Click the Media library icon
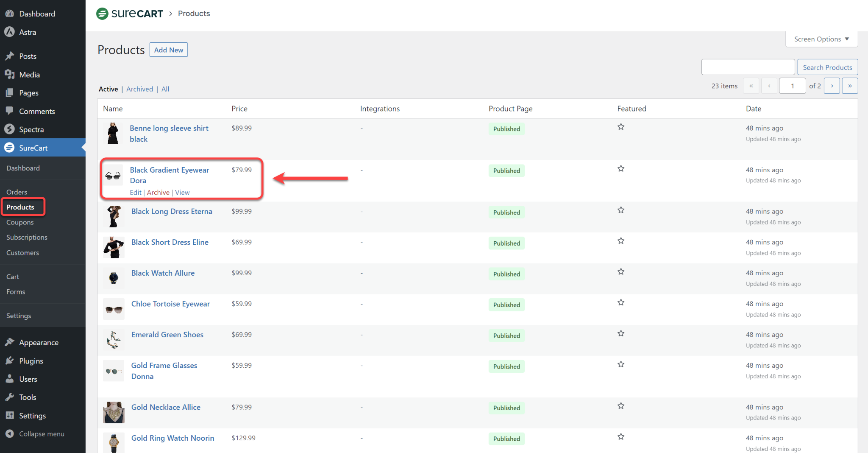 pyautogui.click(x=9, y=75)
